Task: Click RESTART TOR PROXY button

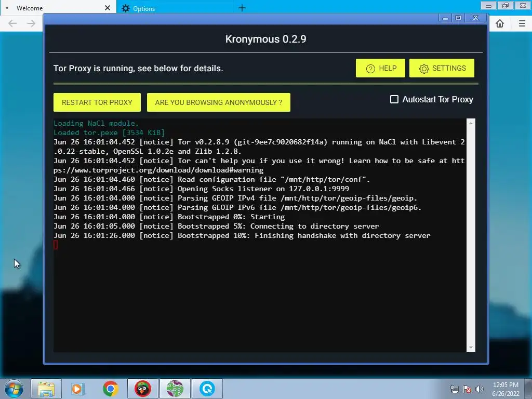Action: pos(97,102)
